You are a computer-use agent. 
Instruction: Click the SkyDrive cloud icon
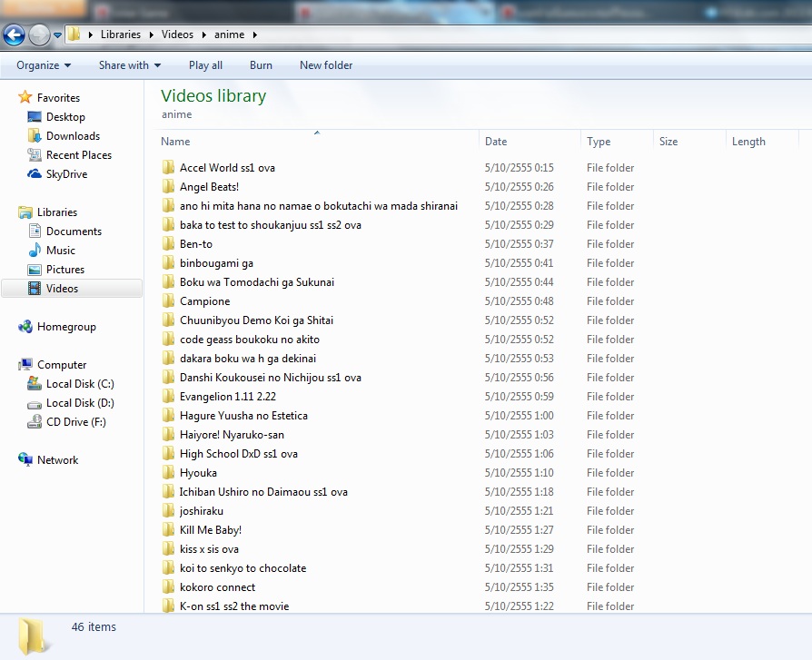click(35, 174)
